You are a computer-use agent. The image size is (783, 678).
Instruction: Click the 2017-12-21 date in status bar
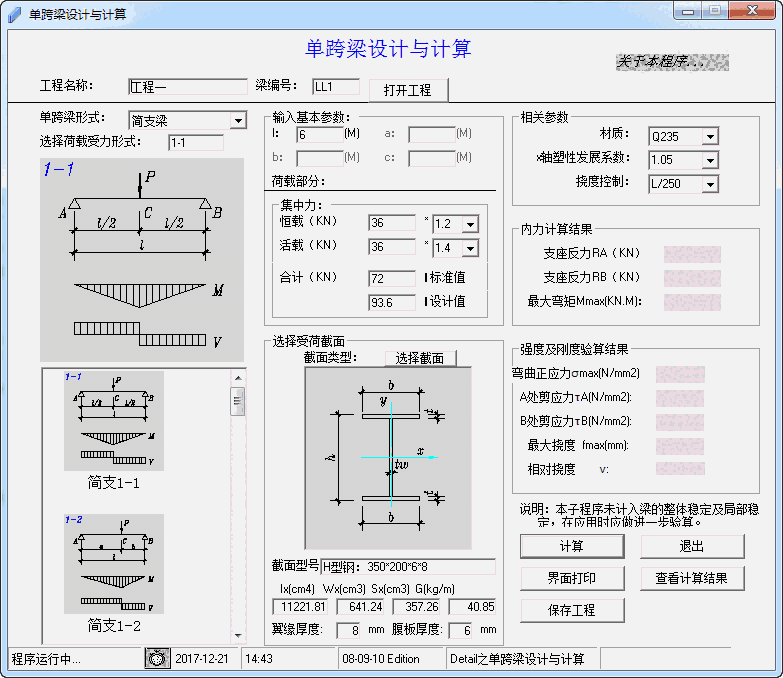(202, 659)
